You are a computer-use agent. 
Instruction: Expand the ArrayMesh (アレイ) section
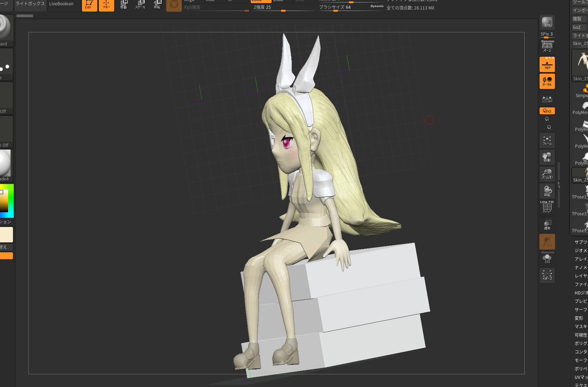(x=581, y=259)
